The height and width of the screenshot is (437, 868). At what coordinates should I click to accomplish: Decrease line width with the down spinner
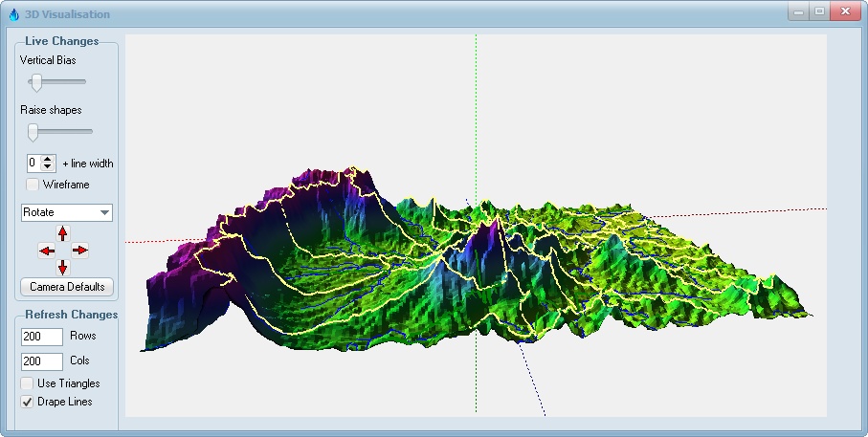tap(48, 166)
